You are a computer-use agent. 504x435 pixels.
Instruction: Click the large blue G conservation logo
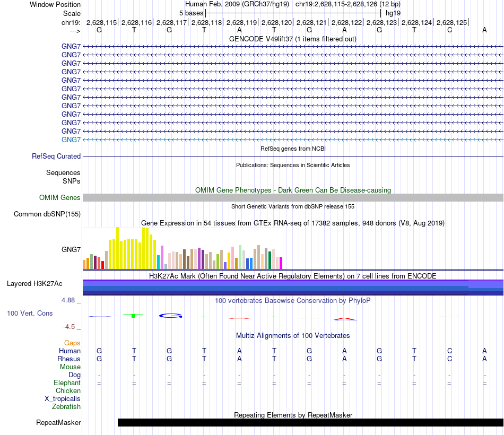pos(171,316)
